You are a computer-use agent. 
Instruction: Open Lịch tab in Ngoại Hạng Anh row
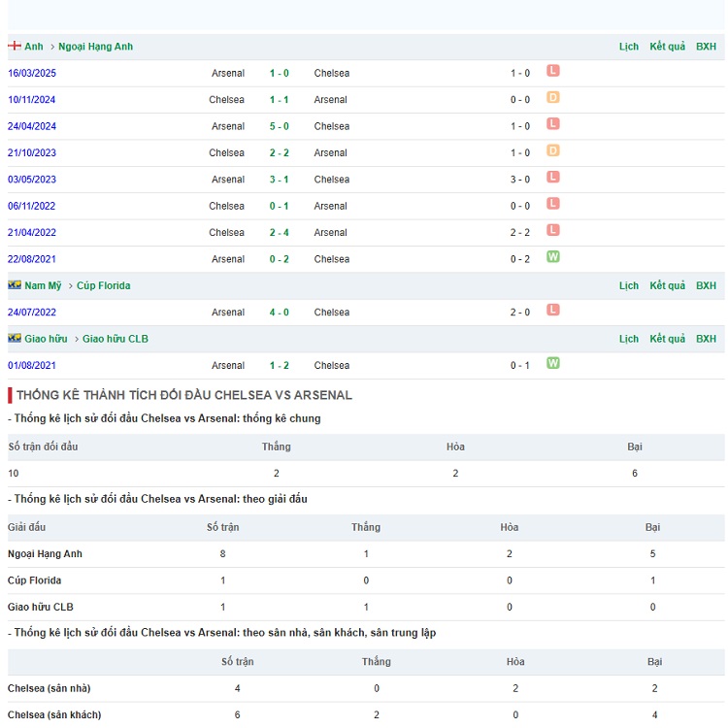(x=629, y=47)
